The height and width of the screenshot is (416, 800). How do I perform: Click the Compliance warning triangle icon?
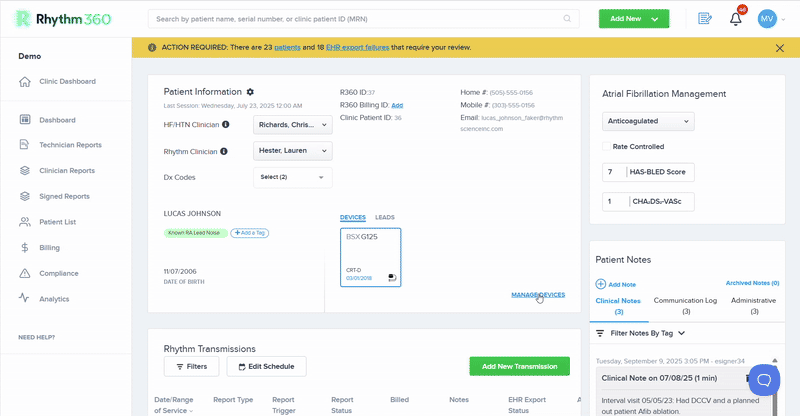[x=24, y=273]
